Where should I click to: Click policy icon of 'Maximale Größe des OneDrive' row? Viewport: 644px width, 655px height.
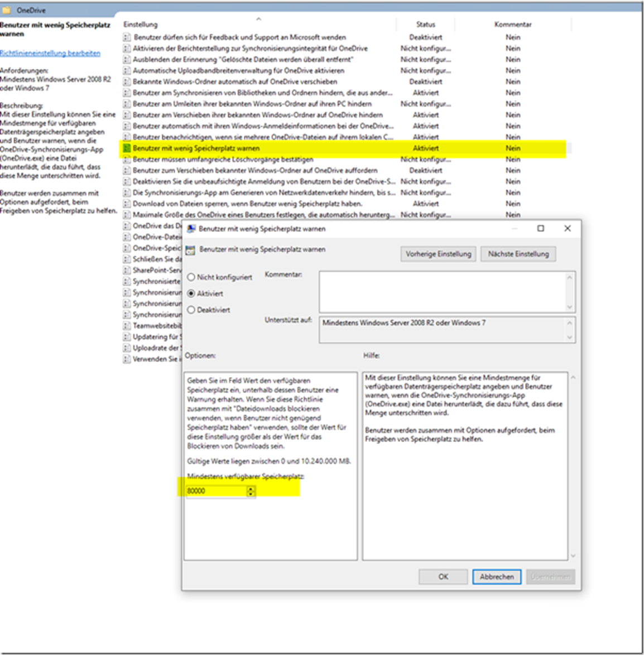click(x=127, y=215)
